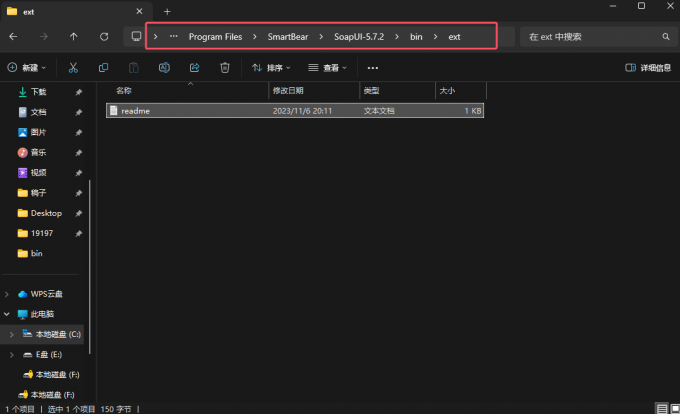Go up one folder level
This screenshot has width=680, height=414.
point(74,37)
